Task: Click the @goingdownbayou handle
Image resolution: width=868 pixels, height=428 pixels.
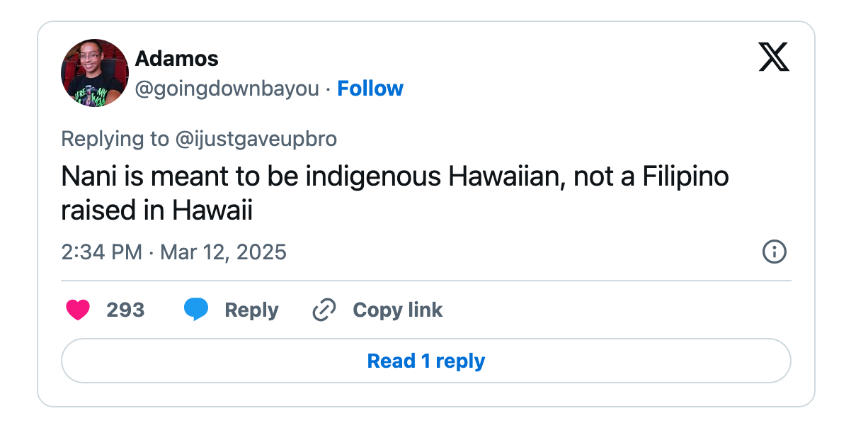Action: click(227, 88)
